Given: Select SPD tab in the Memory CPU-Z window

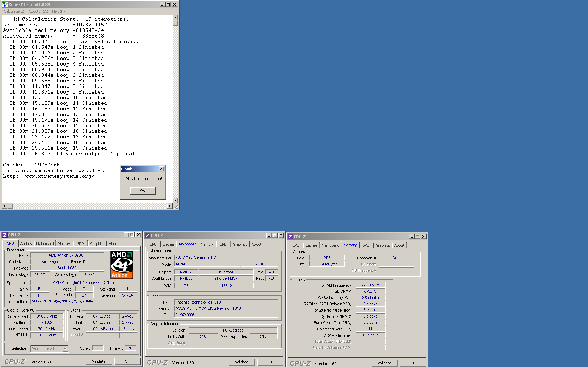Looking at the screenshot, I should pos(366,245).
